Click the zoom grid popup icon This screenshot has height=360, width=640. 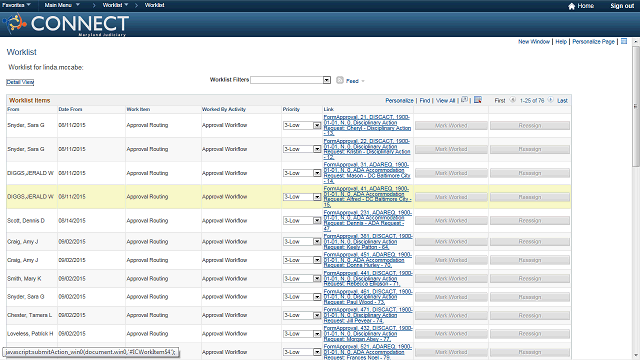click(x=464, y=100)
